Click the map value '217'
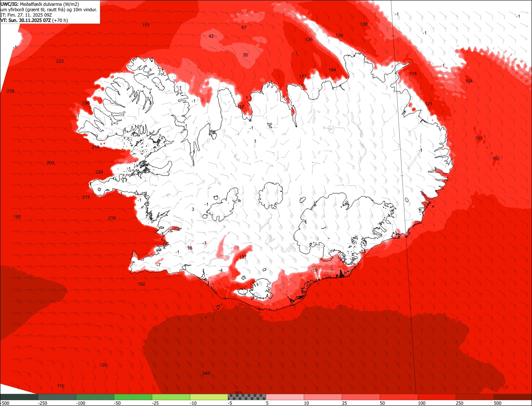532x406 pixels. tap(86, 197)
